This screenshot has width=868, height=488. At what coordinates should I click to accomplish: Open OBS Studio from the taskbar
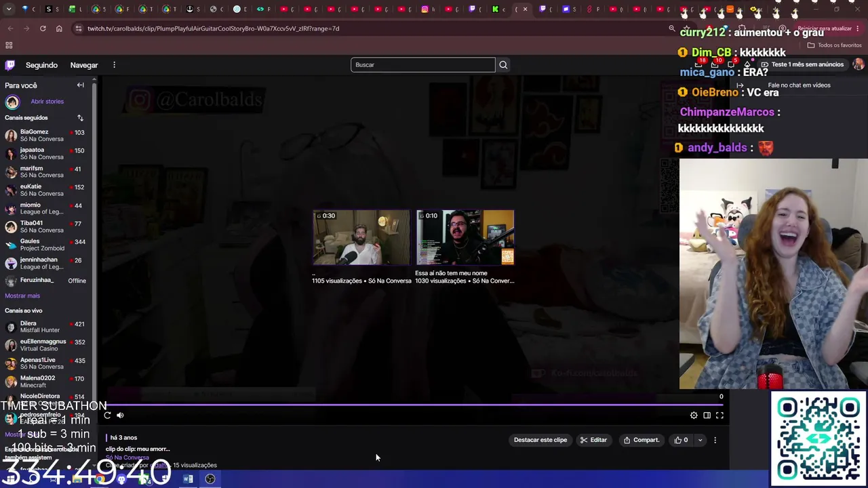(x=210, y=479)
